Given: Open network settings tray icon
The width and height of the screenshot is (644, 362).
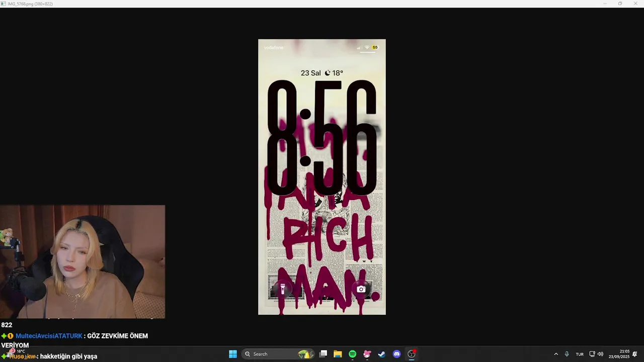Looking at the screenshot, I should point(592,354).
